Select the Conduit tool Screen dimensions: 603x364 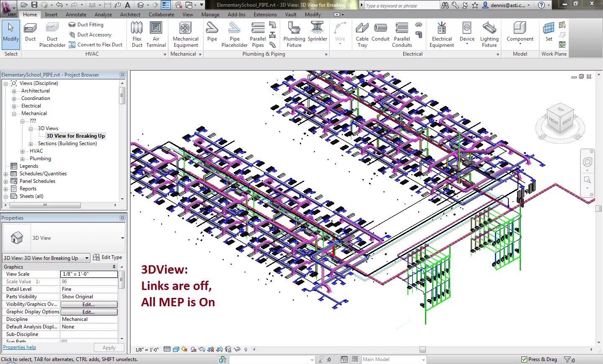coord(380,33)
